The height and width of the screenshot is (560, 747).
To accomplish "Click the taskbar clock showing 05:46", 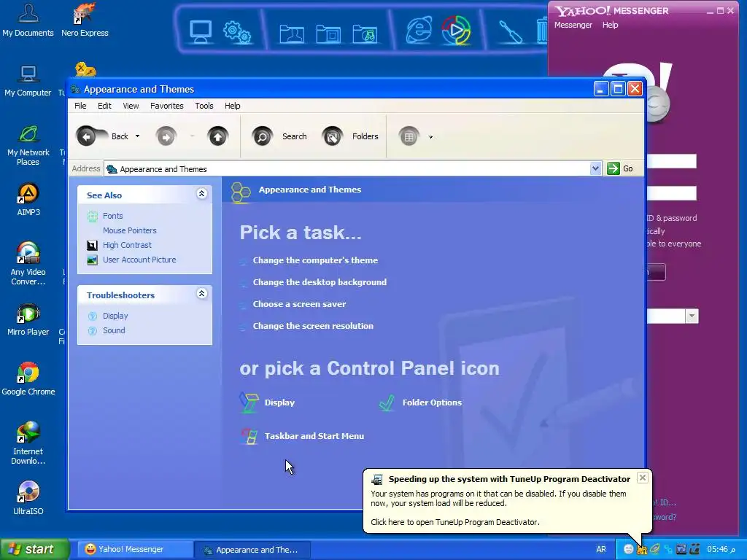I will tap(721, 549).
